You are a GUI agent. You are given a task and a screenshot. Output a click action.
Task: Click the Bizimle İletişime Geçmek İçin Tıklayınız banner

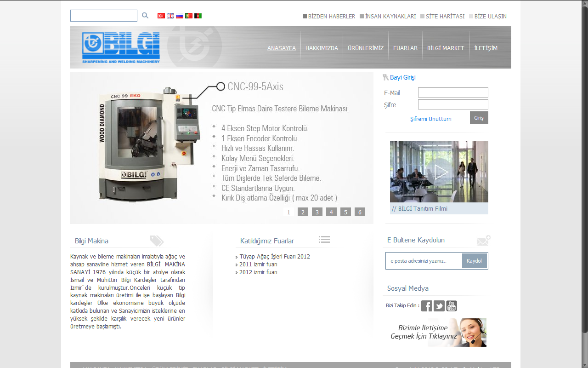pyautogui.click(x=438, y=332)
